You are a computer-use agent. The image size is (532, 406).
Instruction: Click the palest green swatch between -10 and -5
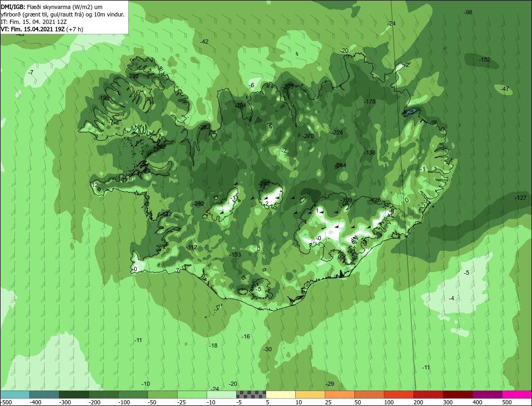click(221, 394)
